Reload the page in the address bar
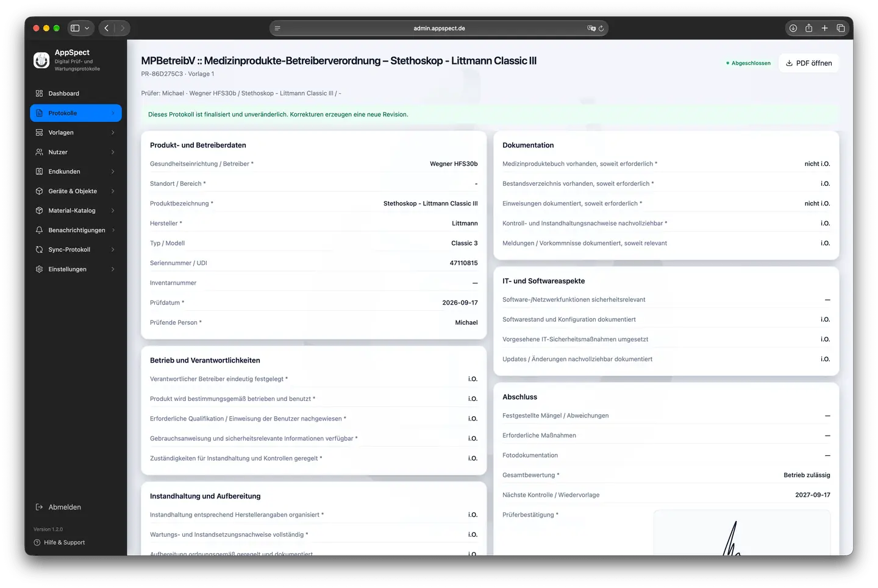The image size is (878, 588). click(601, 28)
